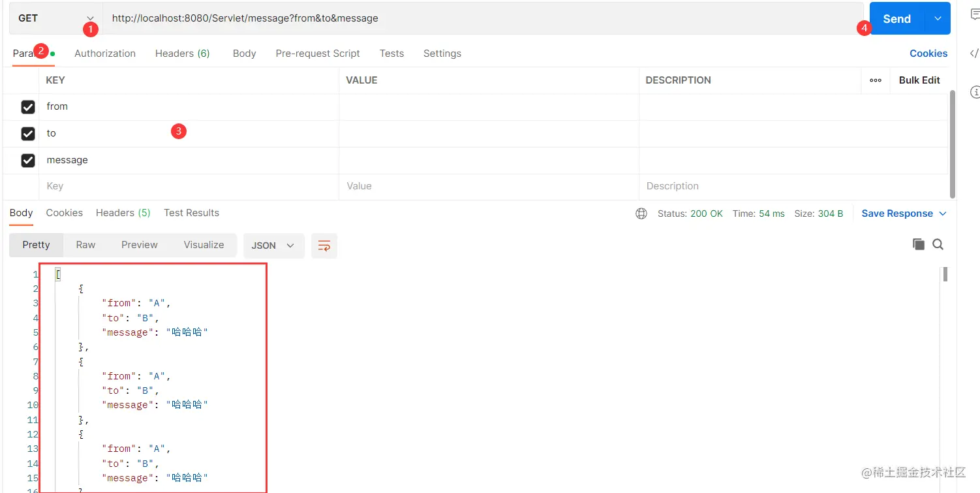The height and width of the screenshot is (493, 980).
Task: Click the DESCRIPTION column header
Action: (678, 80)
